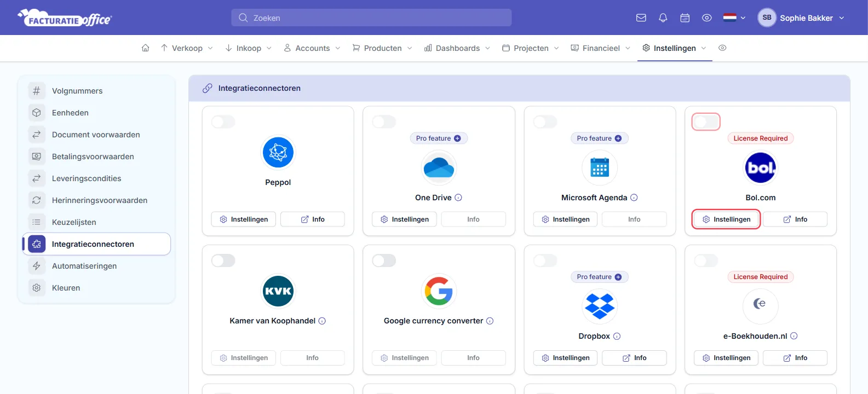The width and height of the screenshot is (868, 394).
Task: Select Leveringscondities in sidebar
Action: pyautogui.click(x=96, y=178)
